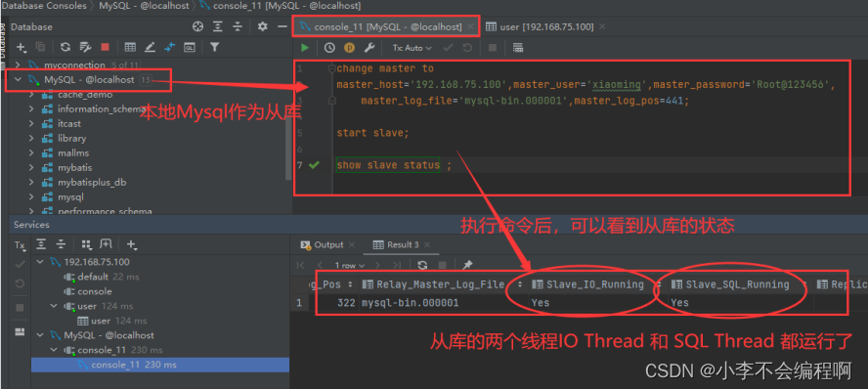868x390 pixels.
Task: Run the query with the green Execute button
Action: coord(304,48)
